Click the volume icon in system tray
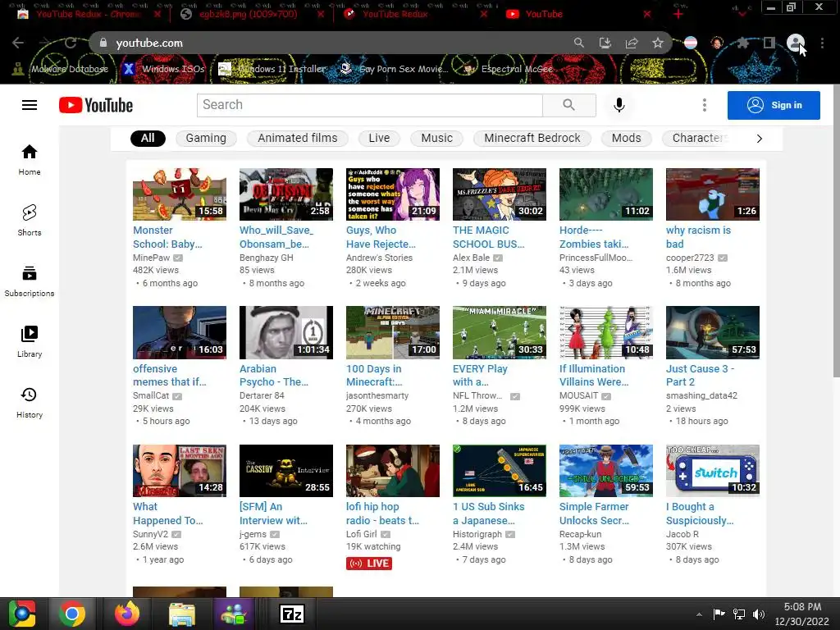Image resolution: width=840 pixels, height=630 pixels. click(759, 614)
